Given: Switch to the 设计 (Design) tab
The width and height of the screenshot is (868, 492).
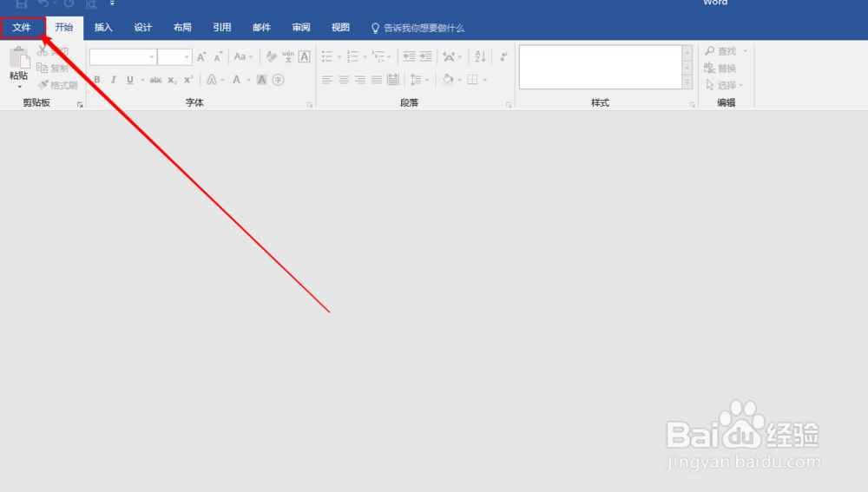Looking at the screenshot, I should point(143,28).
